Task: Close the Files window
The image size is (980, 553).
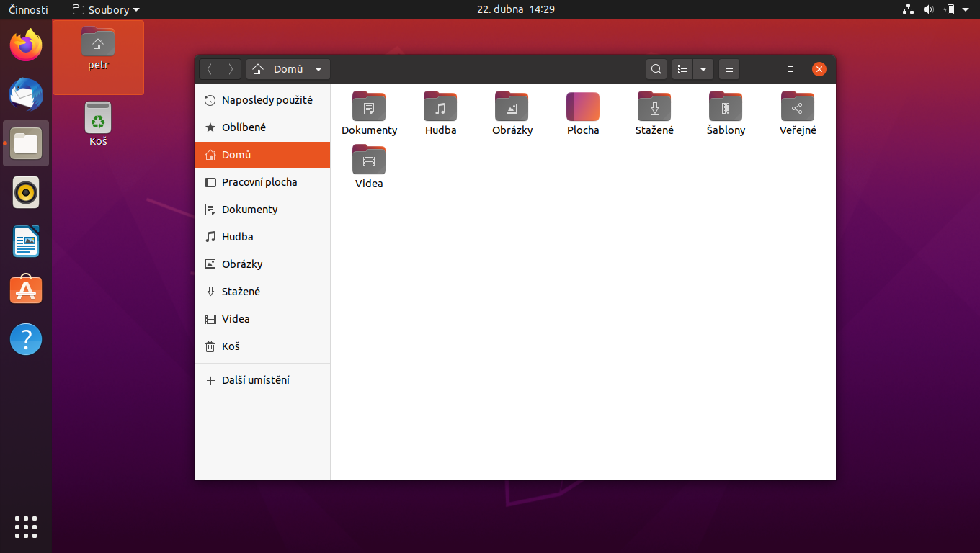Action: pyautogui.click(x=819, y=69)
